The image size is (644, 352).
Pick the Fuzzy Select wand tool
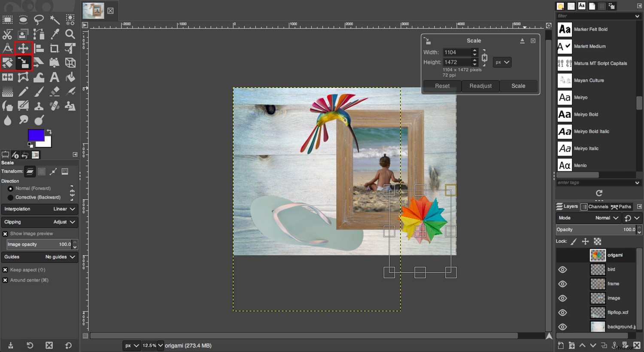coord(55,19)
